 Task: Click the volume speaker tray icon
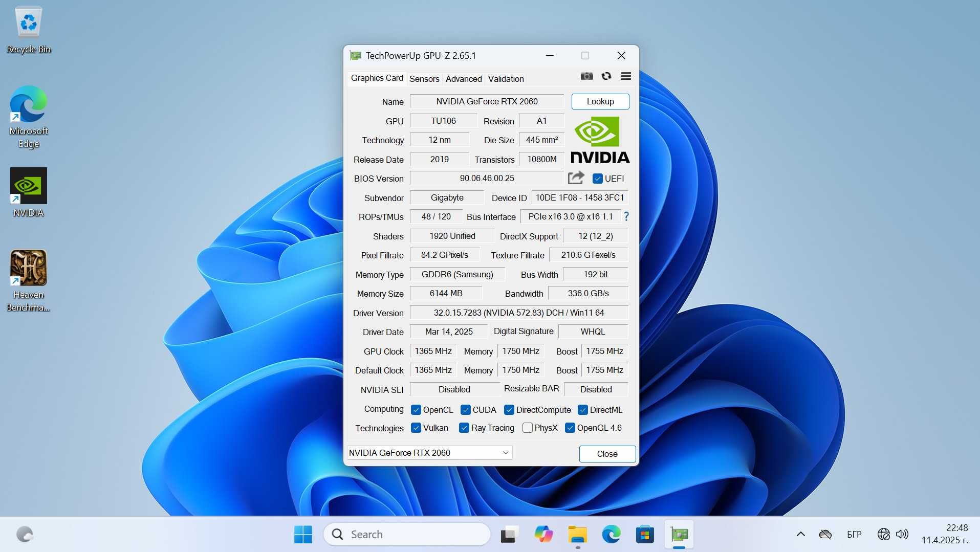pos(902,534)
